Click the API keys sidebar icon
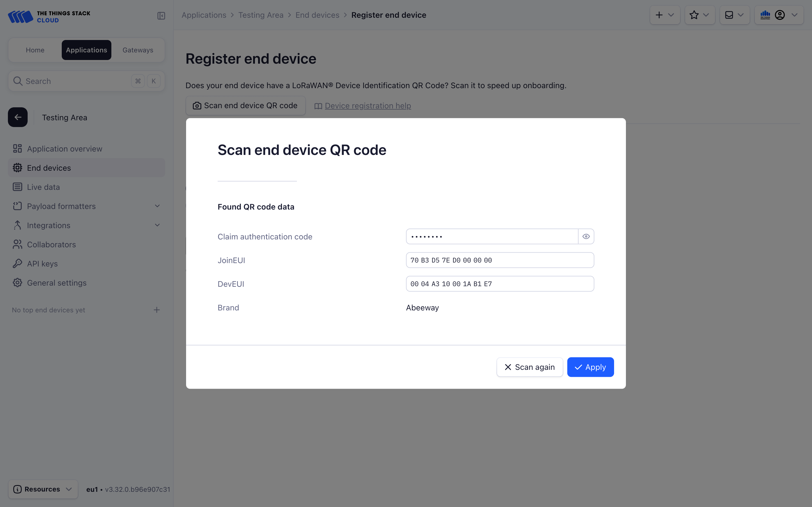 coord(17,263)
